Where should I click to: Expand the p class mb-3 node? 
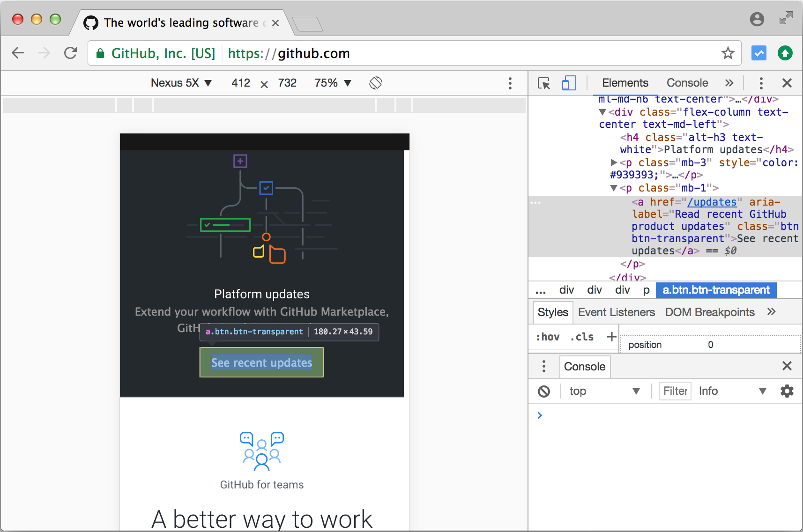[614, 163]
